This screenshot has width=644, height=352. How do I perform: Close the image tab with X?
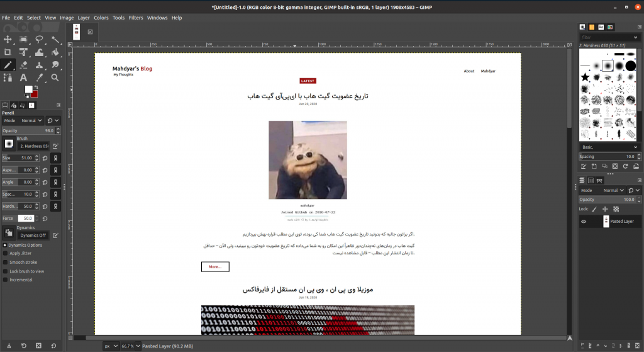pos(90,31)
